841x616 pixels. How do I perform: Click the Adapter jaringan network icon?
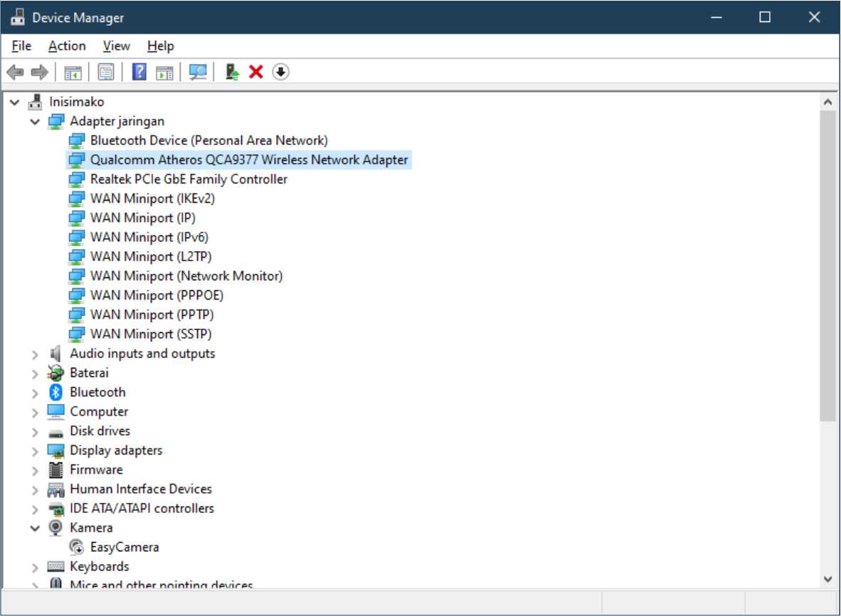click(x=55, y=121)
